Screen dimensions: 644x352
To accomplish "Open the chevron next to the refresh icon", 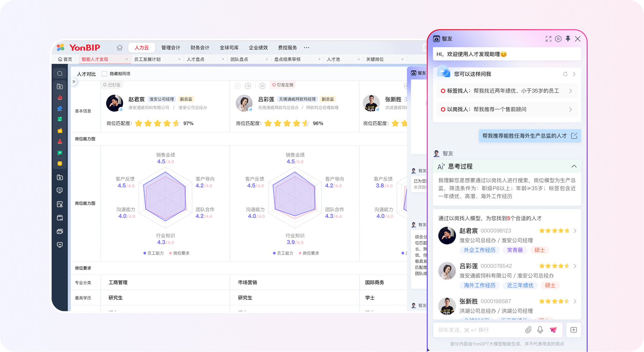I will (574, 74).
